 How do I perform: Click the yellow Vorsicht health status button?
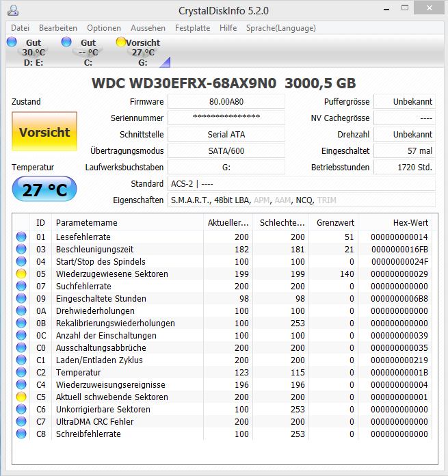pyautogui.click(x=44, y=131)
